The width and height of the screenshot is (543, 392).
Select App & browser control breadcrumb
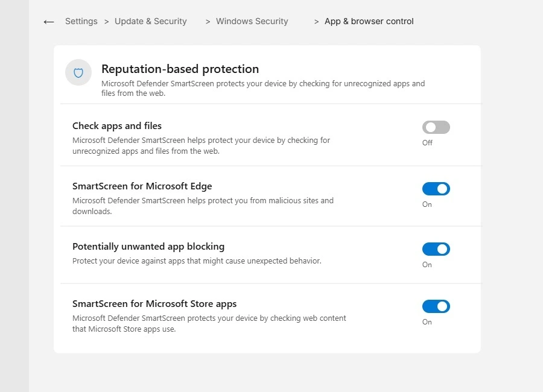point(369,21)
